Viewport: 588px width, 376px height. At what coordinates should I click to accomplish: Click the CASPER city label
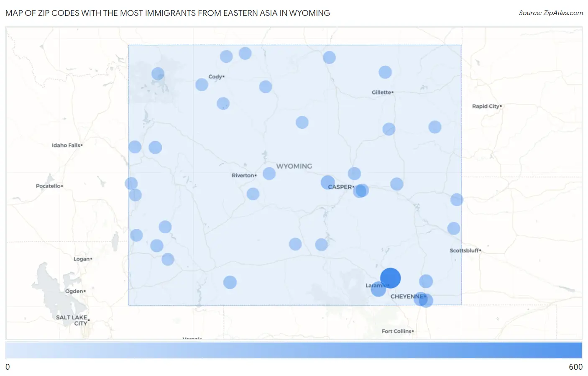pos(341,187)
